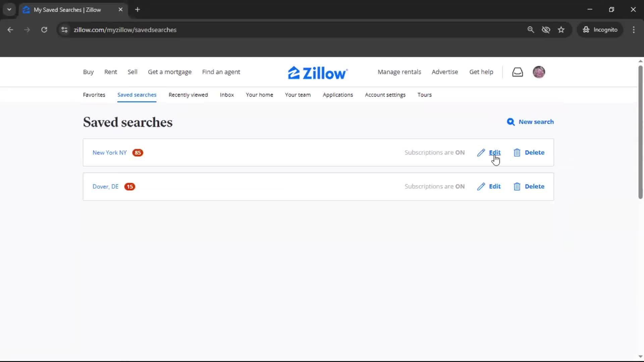Open profile avatar icon
Viewport: 644px width, 362px height.
539,72
